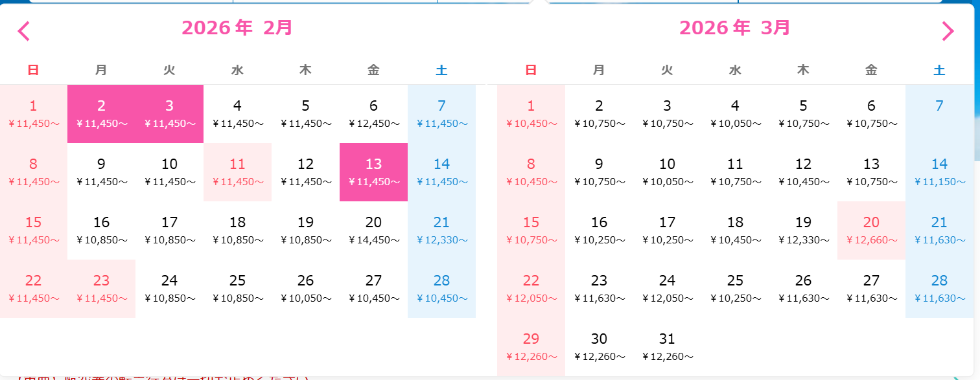The height and width of the screenshot is (380, 980).
Task: Choose February 20 priced ¥14,450
Action: [x=374, y=230]
